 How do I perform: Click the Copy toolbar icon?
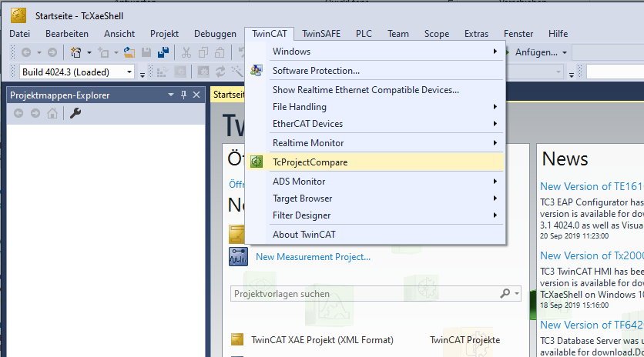point(203,52)
